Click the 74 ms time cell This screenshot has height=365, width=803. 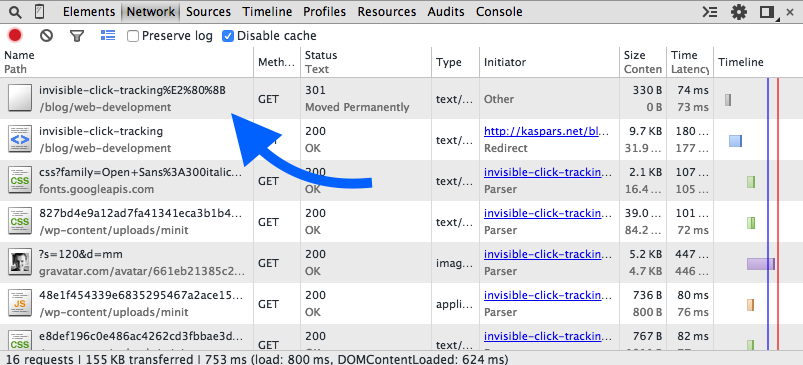(x=693, y=91)
